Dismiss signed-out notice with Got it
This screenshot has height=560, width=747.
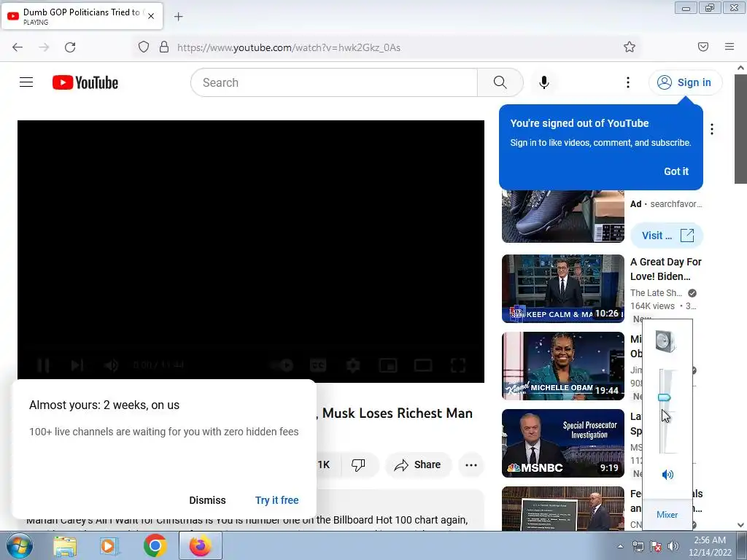click(676, 171)
